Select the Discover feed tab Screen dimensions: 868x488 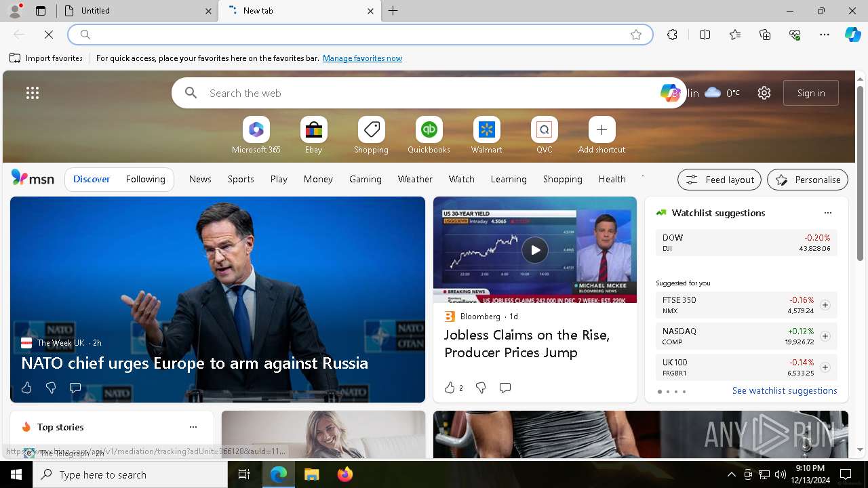(x=92, y=179)
